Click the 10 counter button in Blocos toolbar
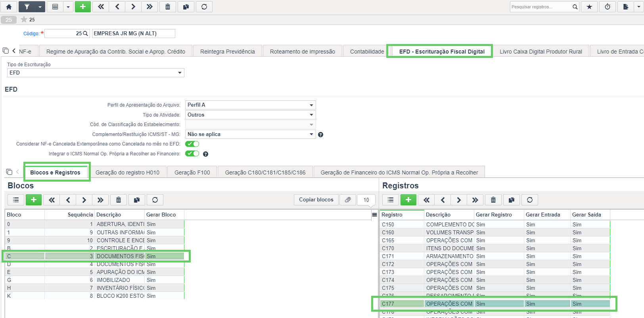The width and height of the screenshot is (644, 318). (x=366, y=200)
